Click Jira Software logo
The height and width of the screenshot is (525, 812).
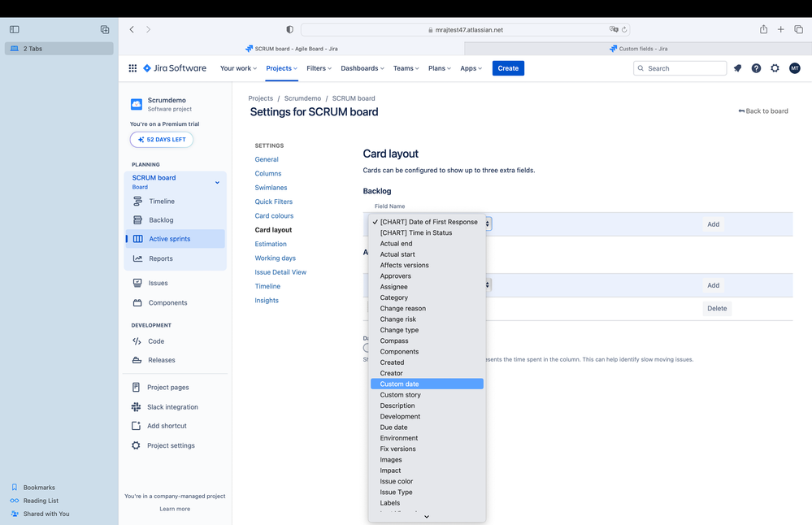[175, 68]
